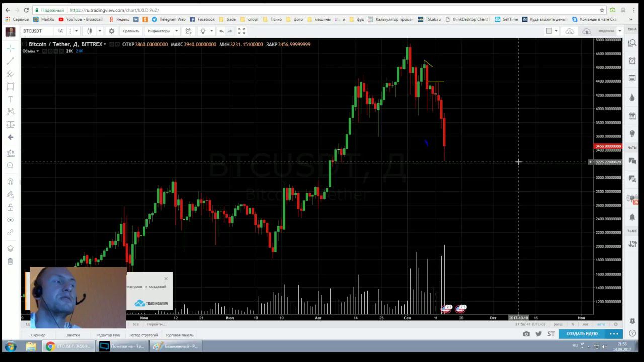The width and height of the screenshot is (644, 362).
Task: Open public chats panel icon
Action: pyautogui.click(x=632, y=161)
